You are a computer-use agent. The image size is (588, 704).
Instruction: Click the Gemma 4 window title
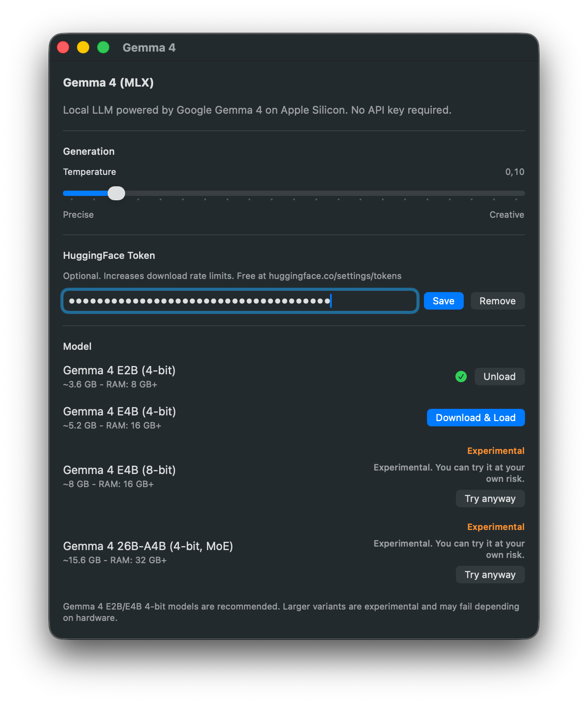click(x=149, y=48)
